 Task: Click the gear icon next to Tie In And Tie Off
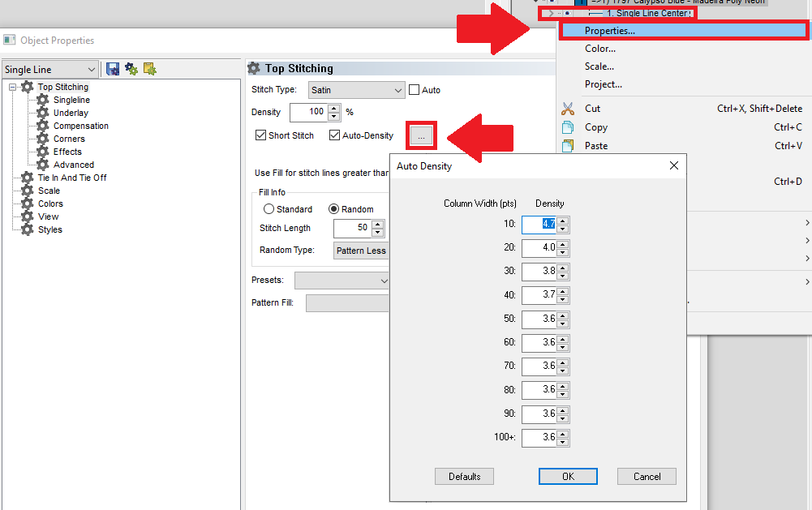pos(28,178)
